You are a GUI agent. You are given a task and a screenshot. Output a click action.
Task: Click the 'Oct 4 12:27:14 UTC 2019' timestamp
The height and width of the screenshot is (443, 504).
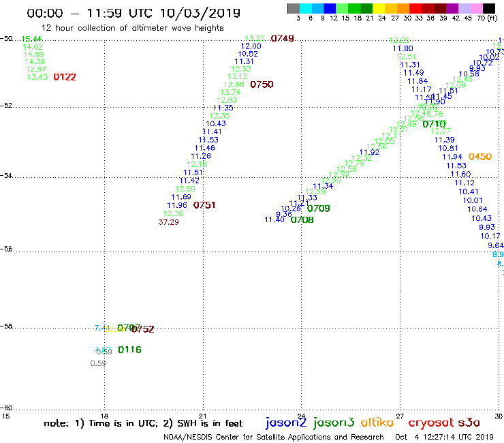coord(444,437)
